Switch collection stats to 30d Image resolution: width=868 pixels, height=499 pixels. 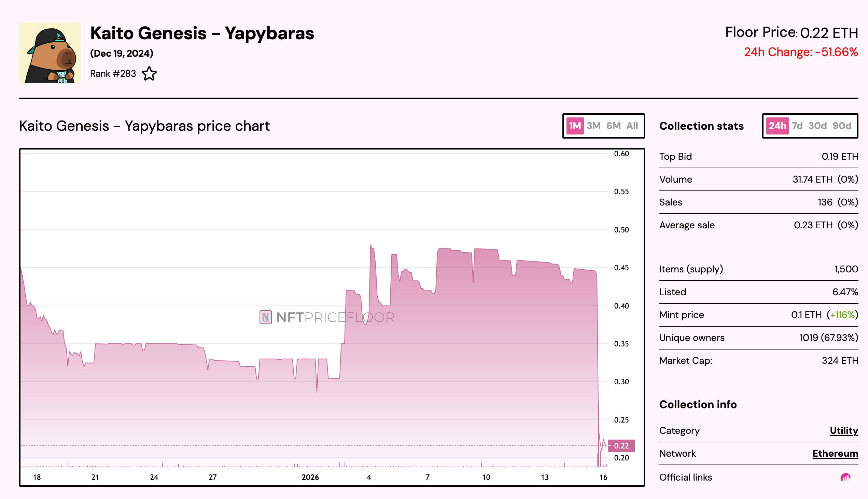point(817,126)
